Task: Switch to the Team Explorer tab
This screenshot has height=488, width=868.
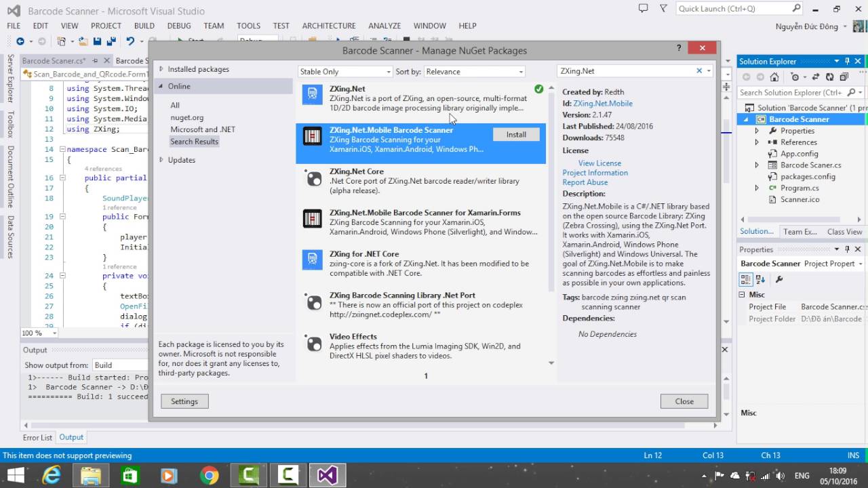Action: tap(800, 232)
